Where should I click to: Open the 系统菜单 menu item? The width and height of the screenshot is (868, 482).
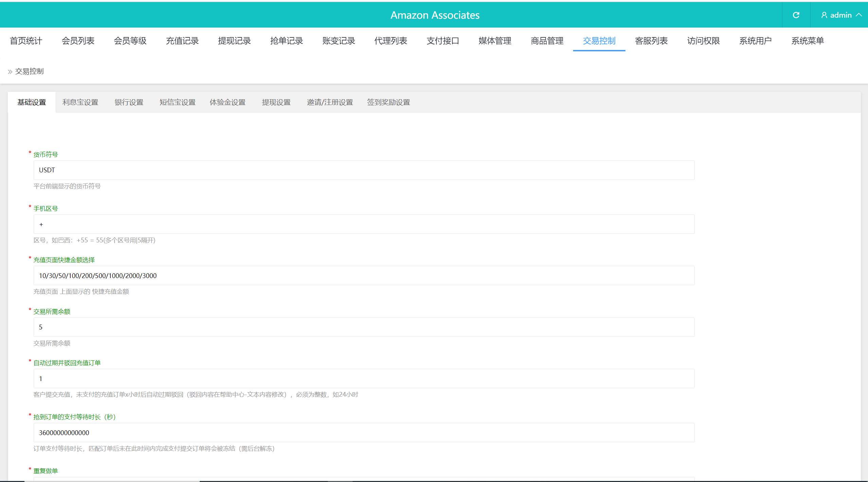click(x=808, y=41)
